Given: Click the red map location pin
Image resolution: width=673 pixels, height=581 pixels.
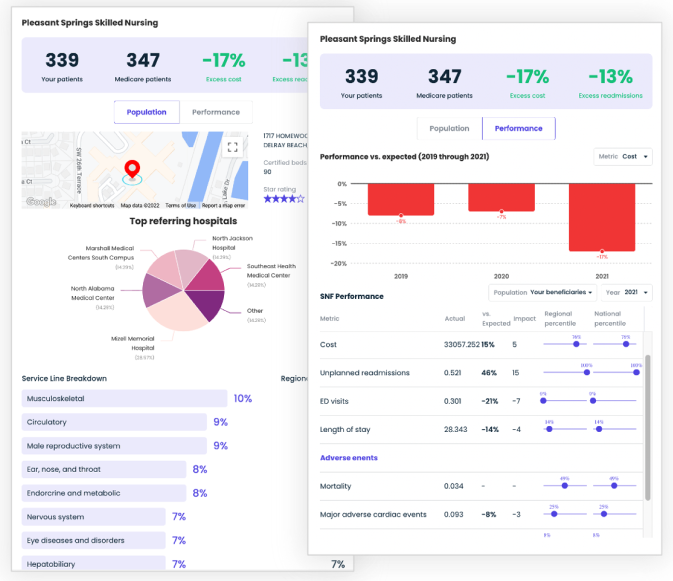Looking at the screenshot, I should (132, 169).
